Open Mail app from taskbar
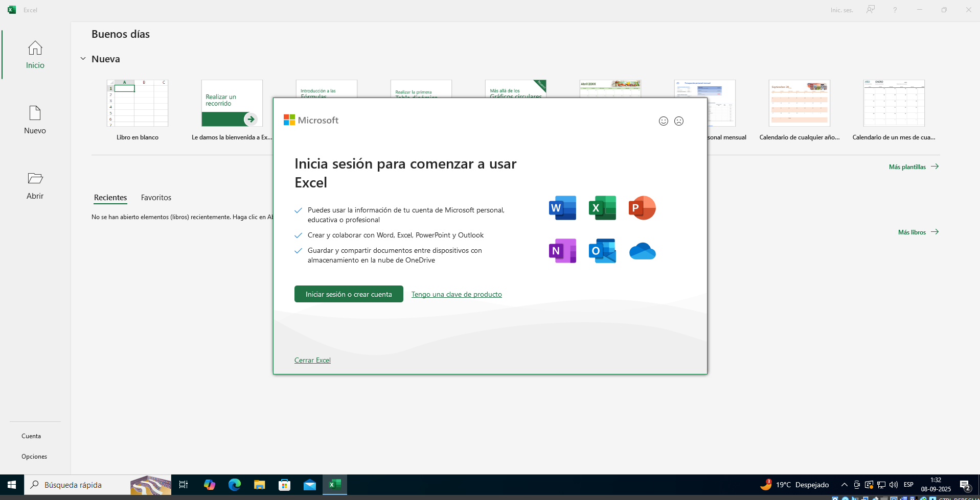This screenshot has height=500, width=980. tap(310, 485)
